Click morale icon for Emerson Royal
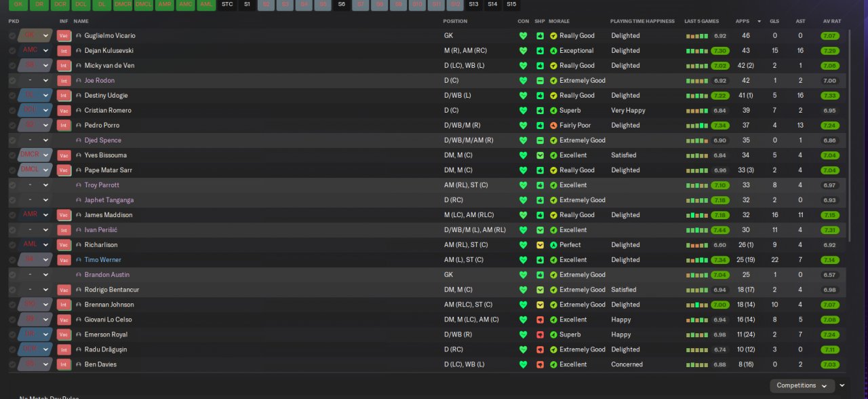 tap(553, 334)
